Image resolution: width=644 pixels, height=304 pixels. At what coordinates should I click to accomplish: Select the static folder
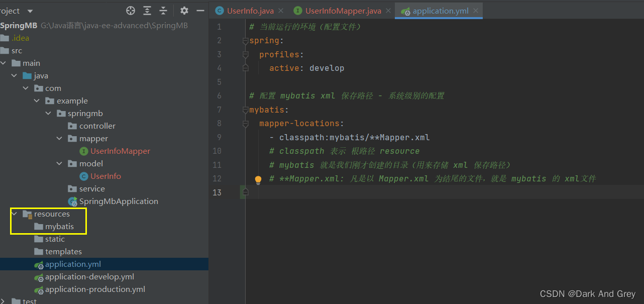pyautogui.click(x=55, y=239)
